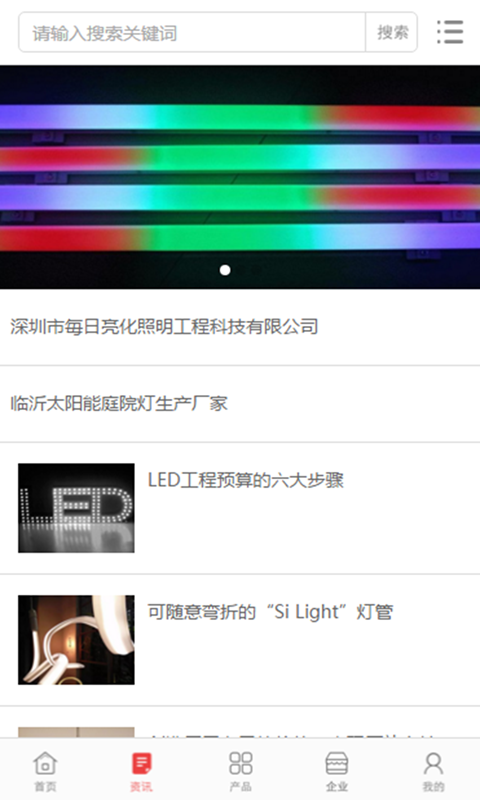This screenshot has width=480, height=800.
Task: Switch to the 企业 tab label
Action: coord(337,787)
